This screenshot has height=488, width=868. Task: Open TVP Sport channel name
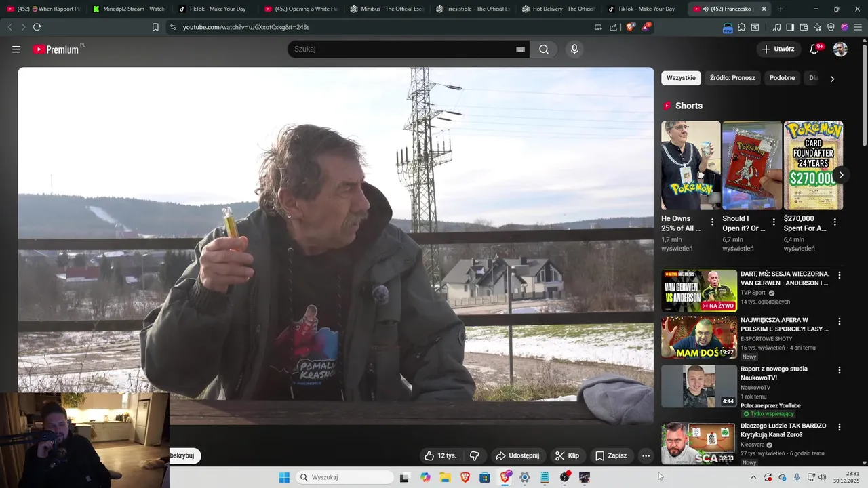pos(753,293)
